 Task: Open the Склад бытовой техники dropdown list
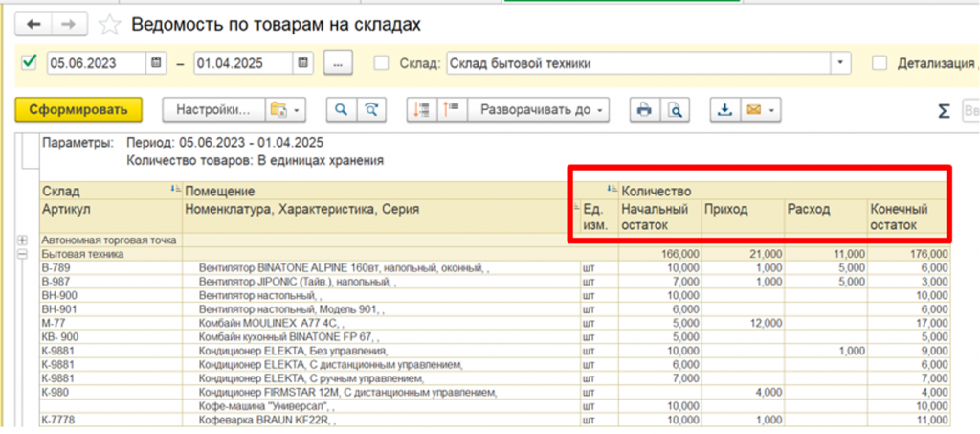tap(840, 63)
